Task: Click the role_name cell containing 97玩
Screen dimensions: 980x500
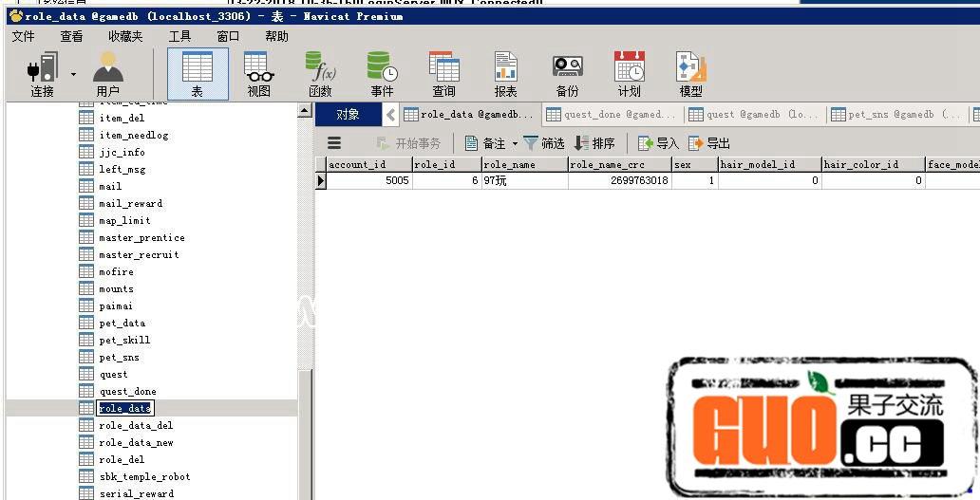Action: [x=524, y=180]
